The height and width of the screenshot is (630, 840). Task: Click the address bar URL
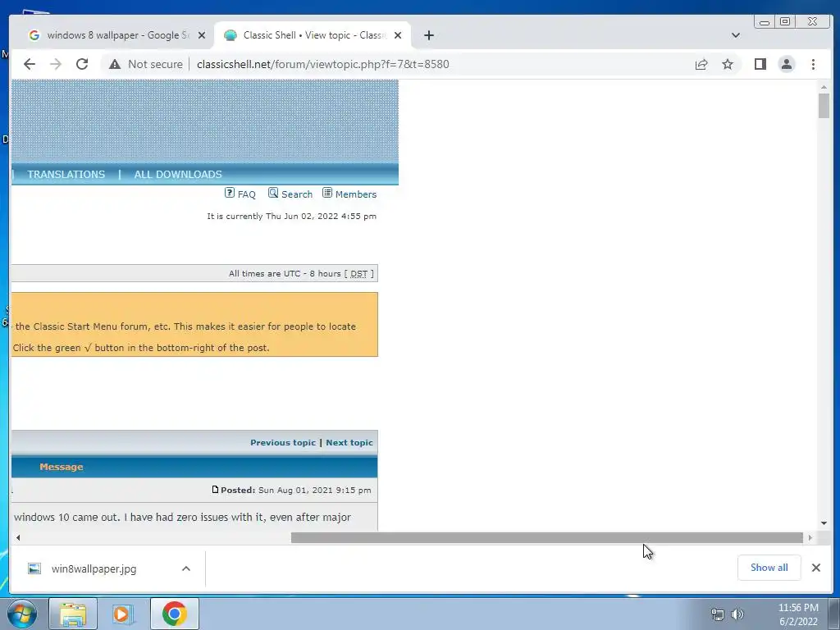(323, 64)
